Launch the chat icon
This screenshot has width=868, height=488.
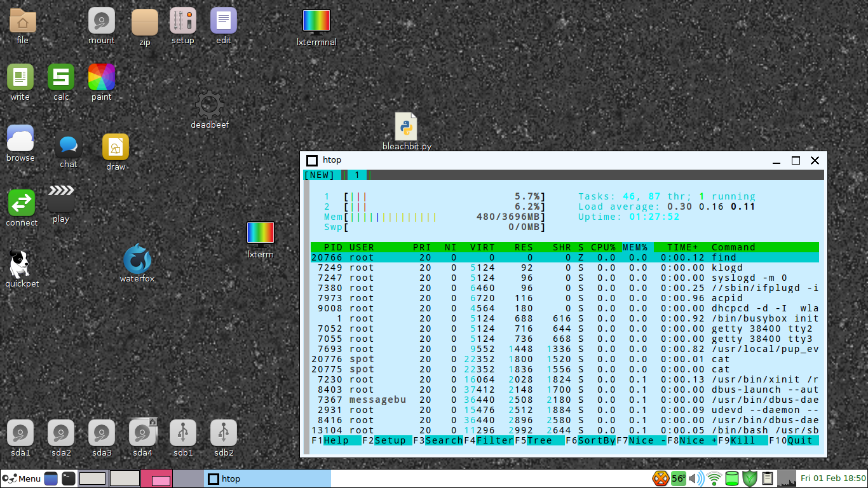pyautogui.click(x=69, y=146)
